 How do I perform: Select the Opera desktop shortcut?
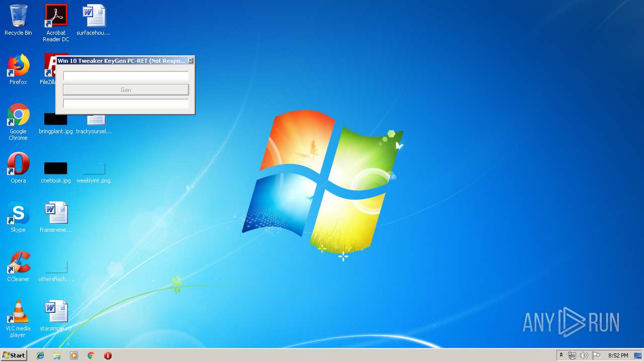(18, 168)
